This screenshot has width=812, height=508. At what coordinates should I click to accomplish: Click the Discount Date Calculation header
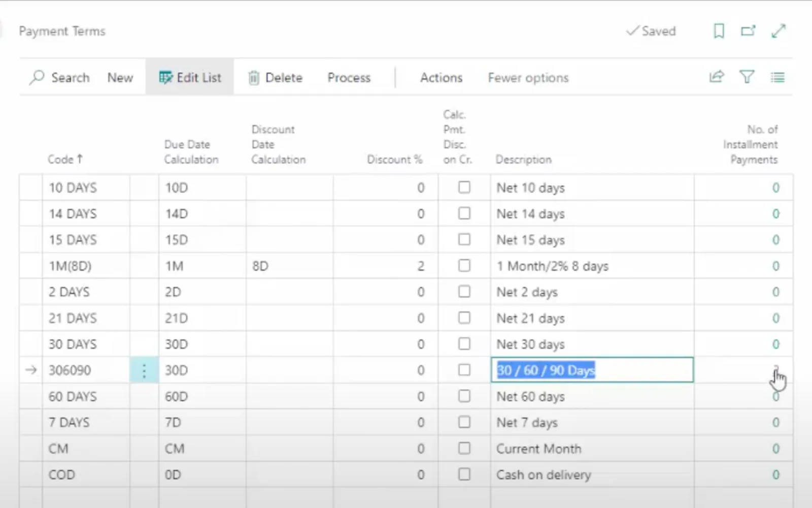(x=279, y=144)
